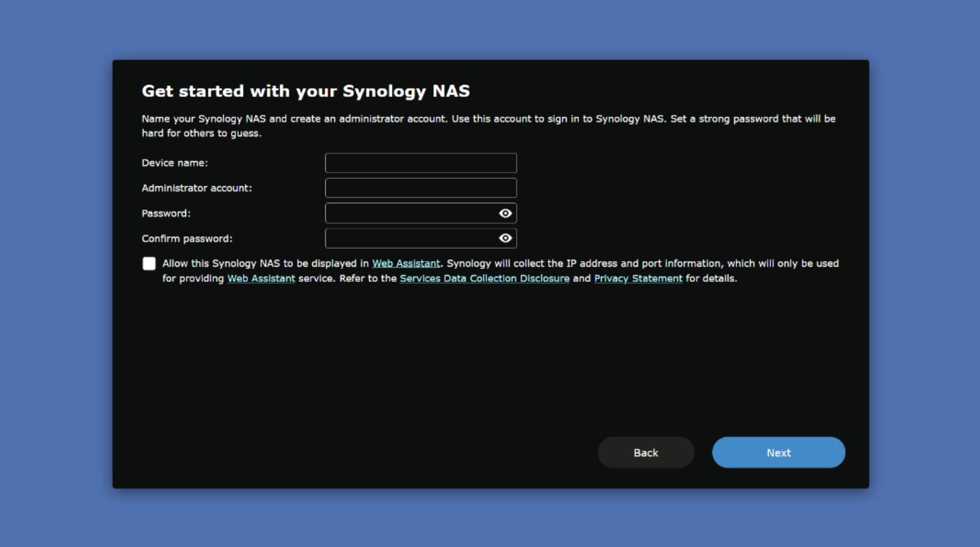Open the first Web Assistant link

point(406,264)
